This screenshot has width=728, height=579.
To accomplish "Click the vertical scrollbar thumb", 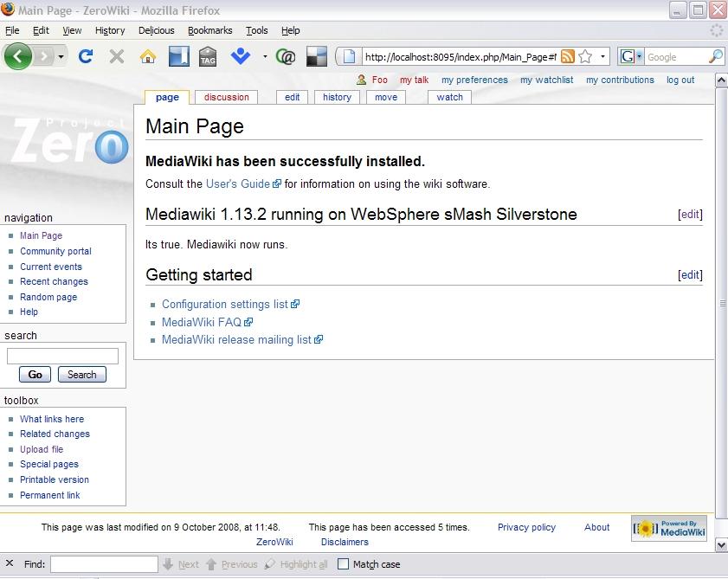I will pyautogui.click(x=721, y=303).
